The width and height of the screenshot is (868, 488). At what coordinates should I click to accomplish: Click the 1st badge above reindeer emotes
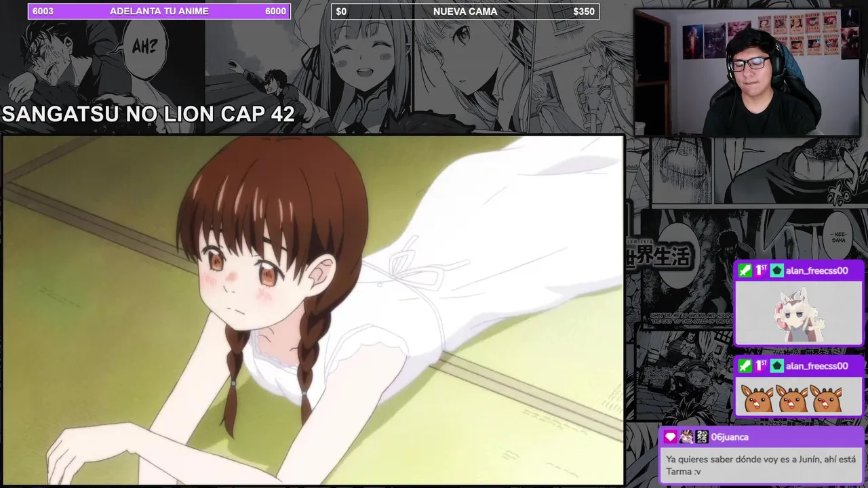(x=761, y=366)
